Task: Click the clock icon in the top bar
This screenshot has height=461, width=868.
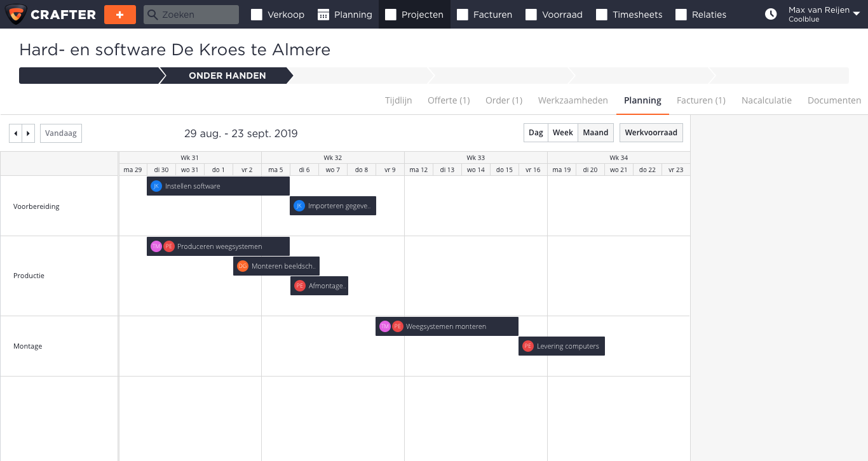Action: pos(770,13)
